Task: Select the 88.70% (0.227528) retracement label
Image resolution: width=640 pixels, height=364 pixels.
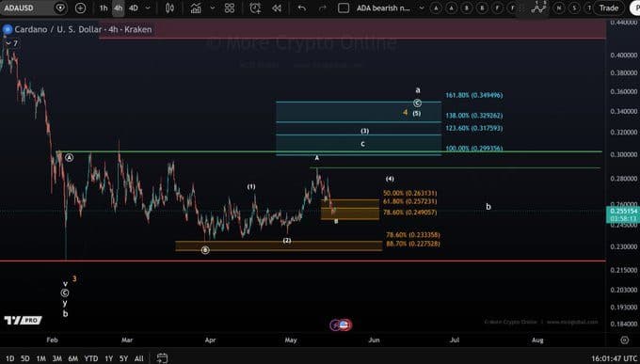Action: [x=413, y=244]
